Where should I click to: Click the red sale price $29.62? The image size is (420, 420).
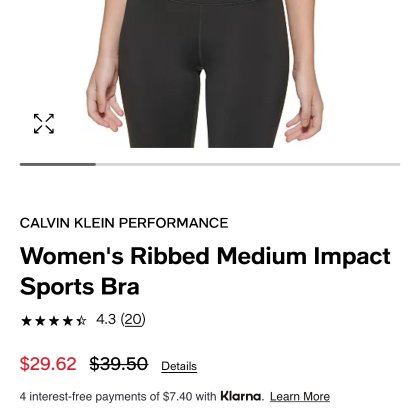tap(48, 363)
